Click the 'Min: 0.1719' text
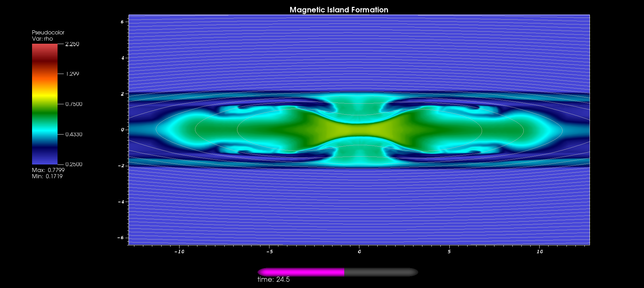Viewport: 644px width, 288px height. [47, 176]
